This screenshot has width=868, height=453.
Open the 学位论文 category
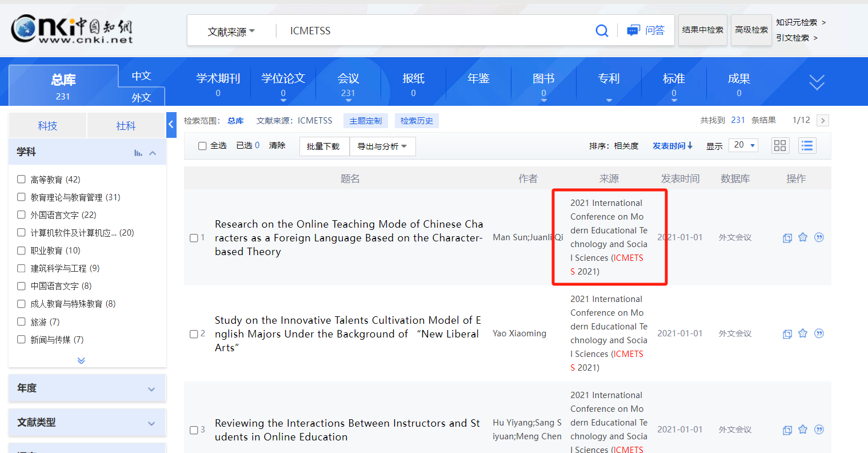283,84
